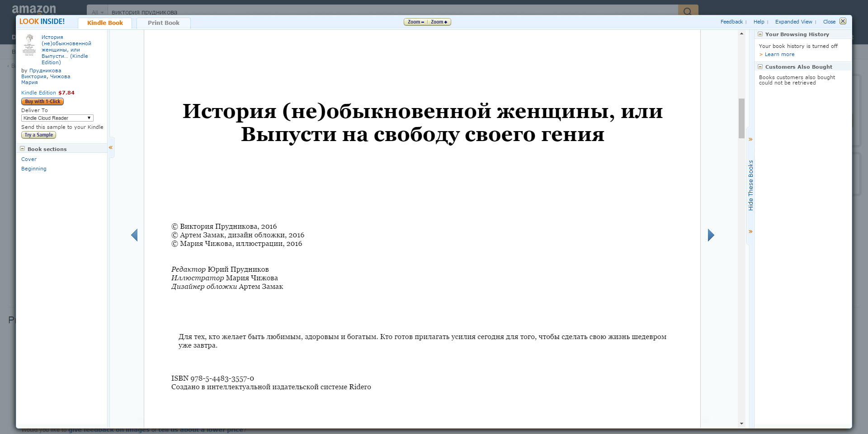Image resolution: width=868 pixels, height=434 pixels.
Task: Click the LOOK INSIDE! logo
Action: click(x=42, y=21)
